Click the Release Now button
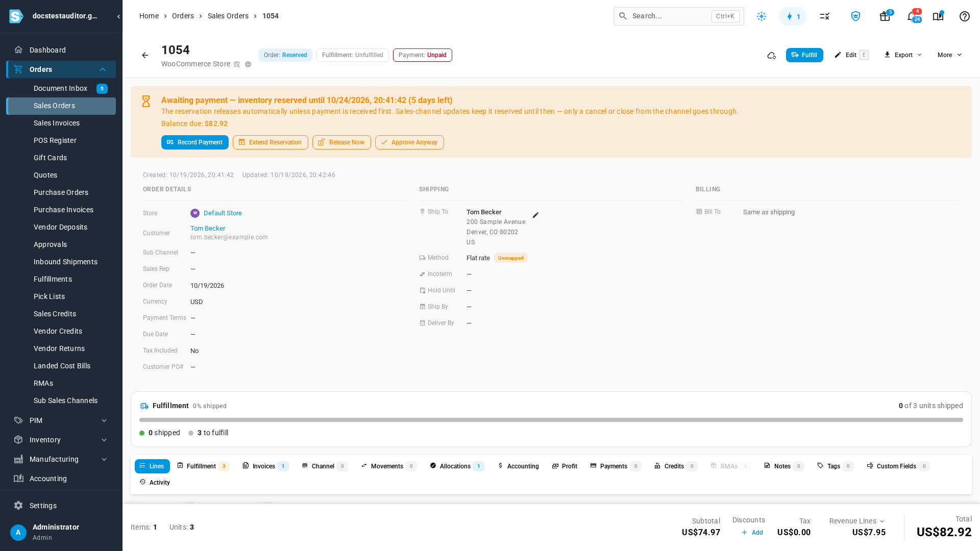980x551 pixels. [341, 142]
